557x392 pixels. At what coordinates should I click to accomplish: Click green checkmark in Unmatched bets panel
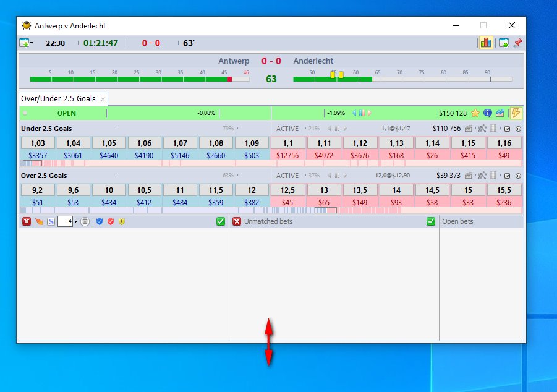(x=431, y=221)
